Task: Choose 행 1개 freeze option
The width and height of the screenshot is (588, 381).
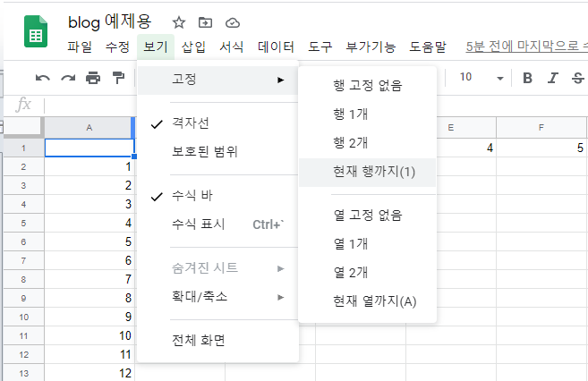Action: (x=368, y=114)
